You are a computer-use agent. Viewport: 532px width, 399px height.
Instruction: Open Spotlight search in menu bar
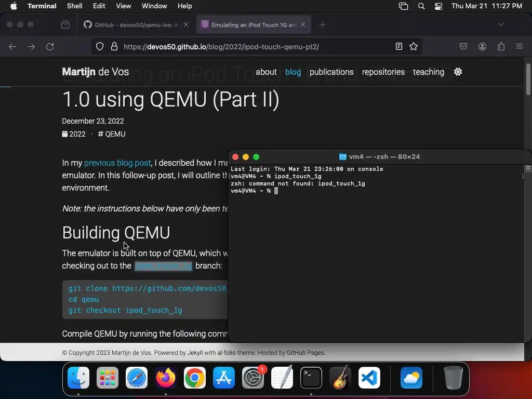tap(421, 6)
